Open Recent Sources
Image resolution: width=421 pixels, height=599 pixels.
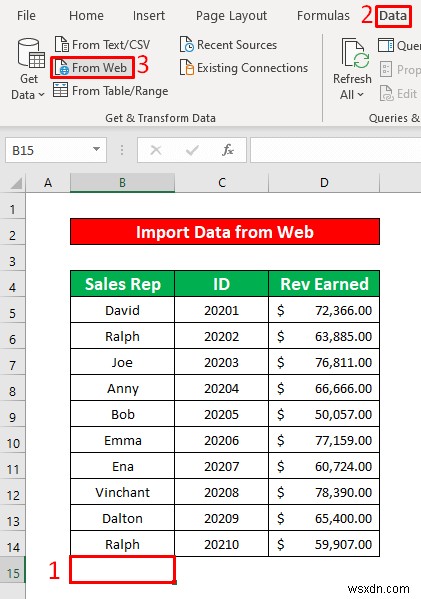click(228, 45)
